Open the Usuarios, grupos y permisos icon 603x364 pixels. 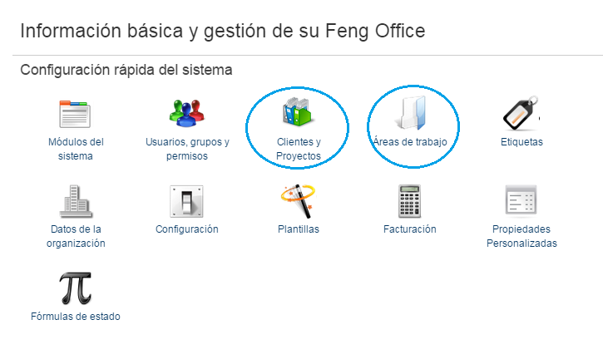click(187, 115)
